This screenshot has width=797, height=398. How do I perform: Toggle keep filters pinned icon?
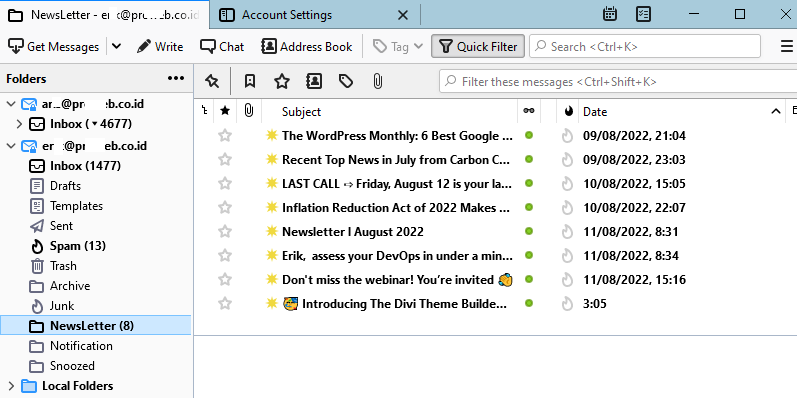[212, 81]
